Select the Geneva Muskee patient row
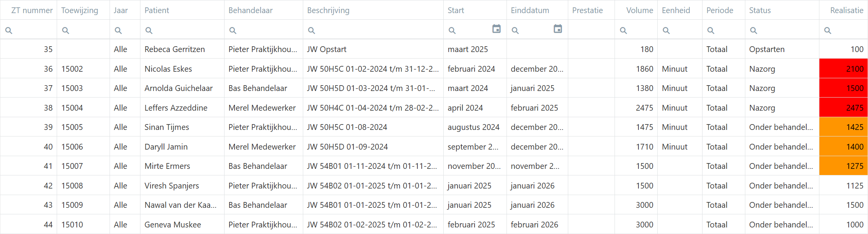Image resolution: width=868 pixels, height=234 pixels. pos(172,225)
